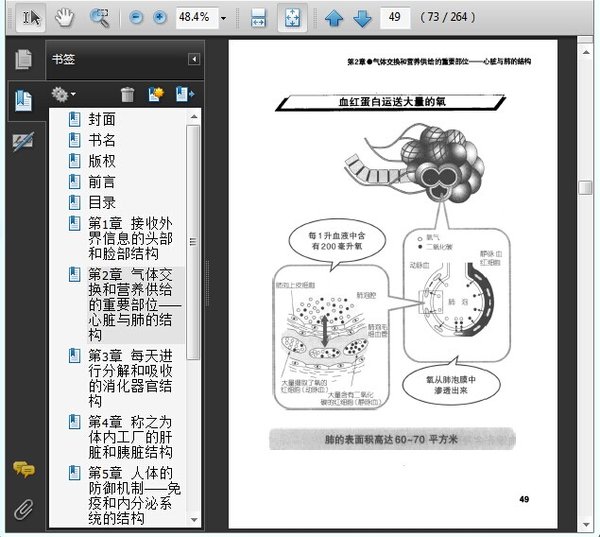
Task: Choose the marquee zoom magnifier tool
Action: point(99,17)
